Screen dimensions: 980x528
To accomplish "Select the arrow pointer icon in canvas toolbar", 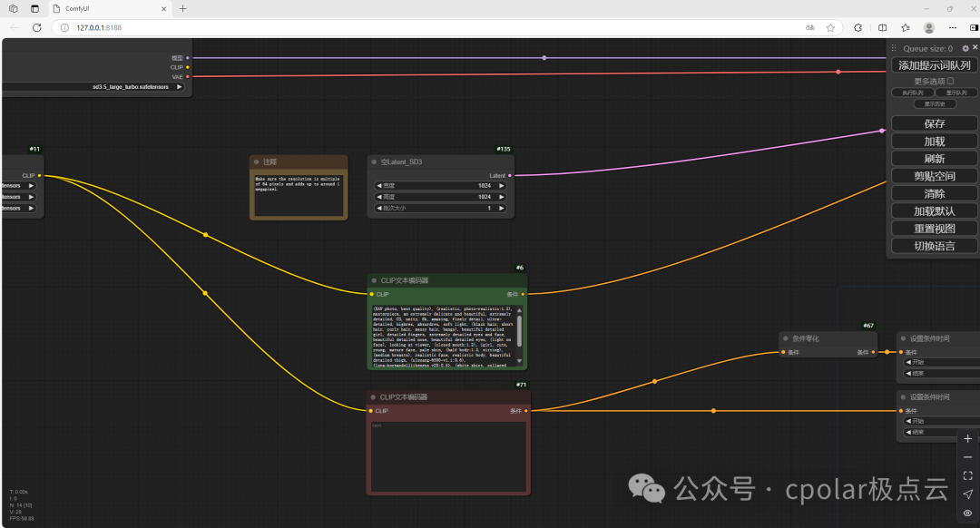I will [x=967, y=493].
